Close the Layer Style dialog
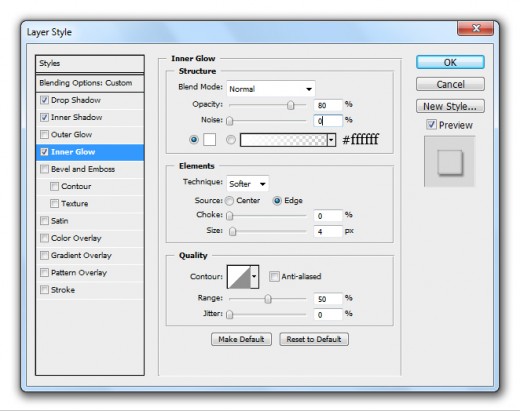520x411 pixels. [475, 28]
